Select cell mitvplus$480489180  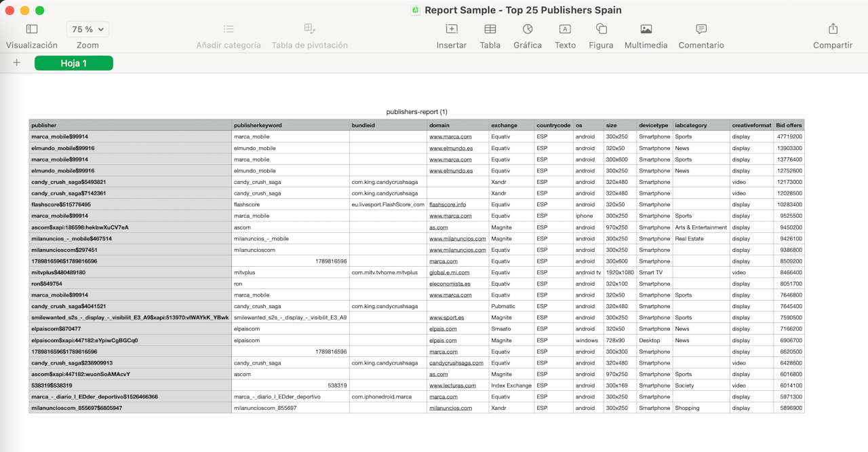point(130,272)
